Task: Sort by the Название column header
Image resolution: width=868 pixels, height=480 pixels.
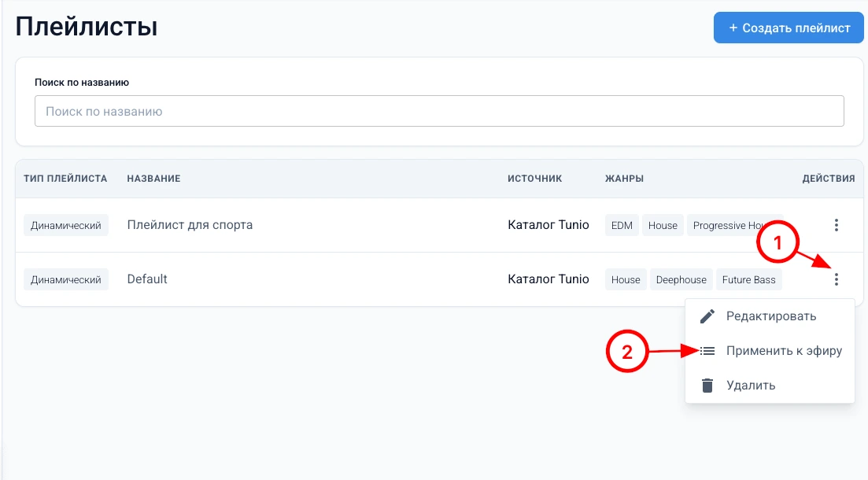Action: coord(153,179)
